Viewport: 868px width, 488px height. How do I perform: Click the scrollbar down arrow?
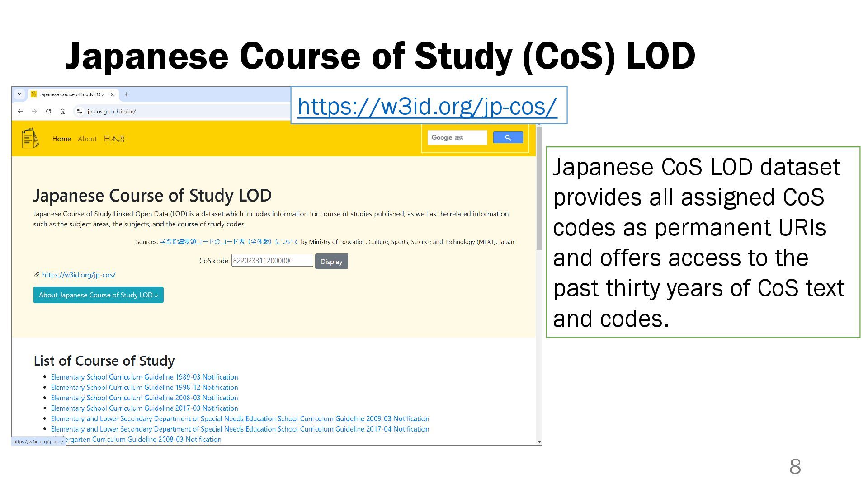[x=539, y=442]
